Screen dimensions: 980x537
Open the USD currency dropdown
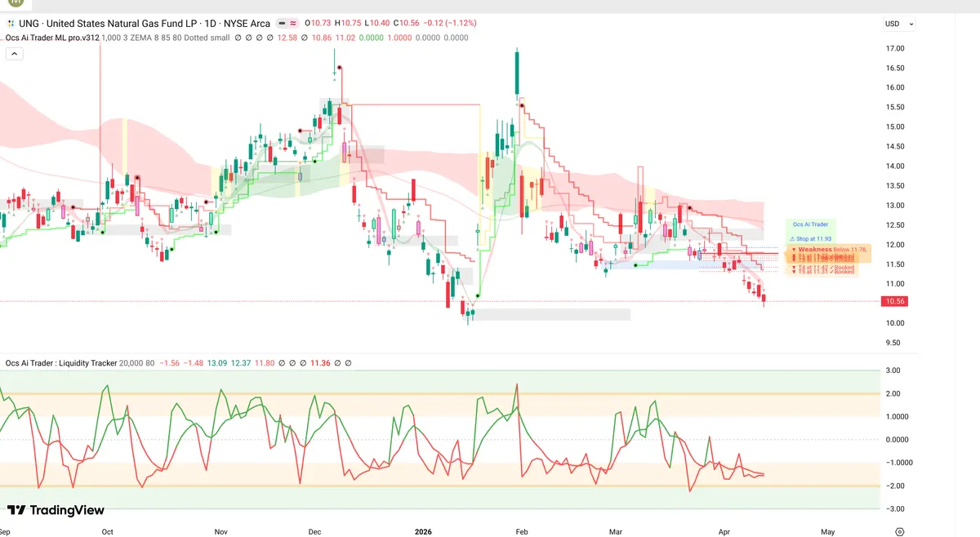pos(900,24)
